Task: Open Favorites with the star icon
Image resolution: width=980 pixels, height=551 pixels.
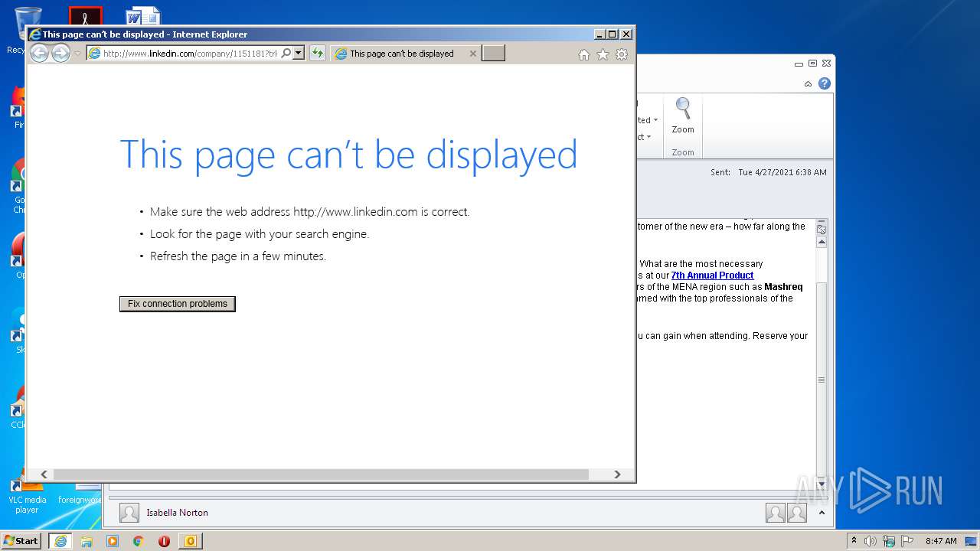Action: click(x=603, y=54)
